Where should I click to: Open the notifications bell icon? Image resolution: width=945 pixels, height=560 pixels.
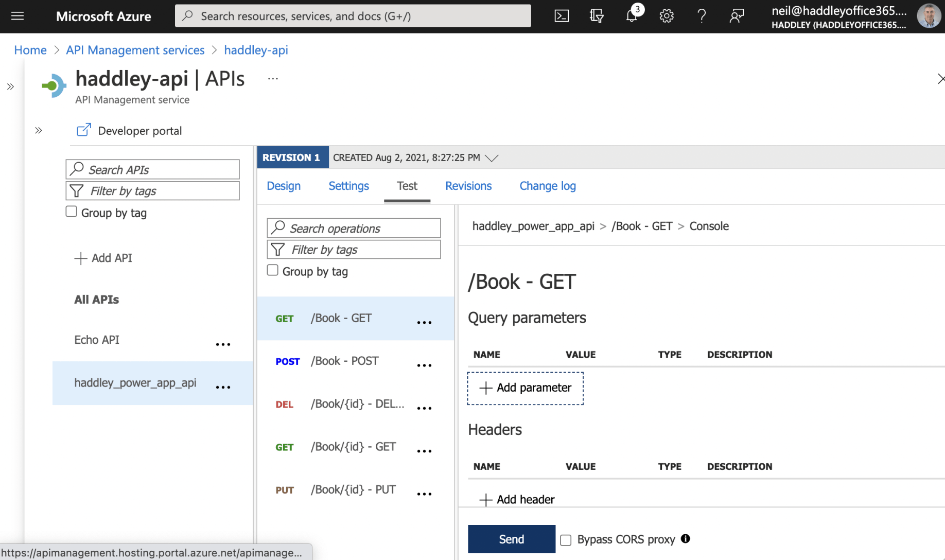coord(632,16)
